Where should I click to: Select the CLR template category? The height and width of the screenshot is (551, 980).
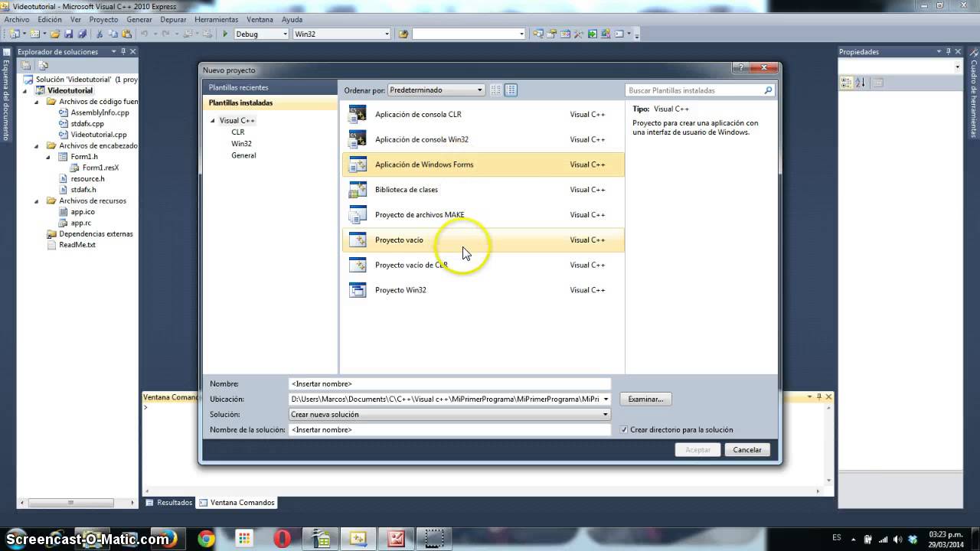238,132
